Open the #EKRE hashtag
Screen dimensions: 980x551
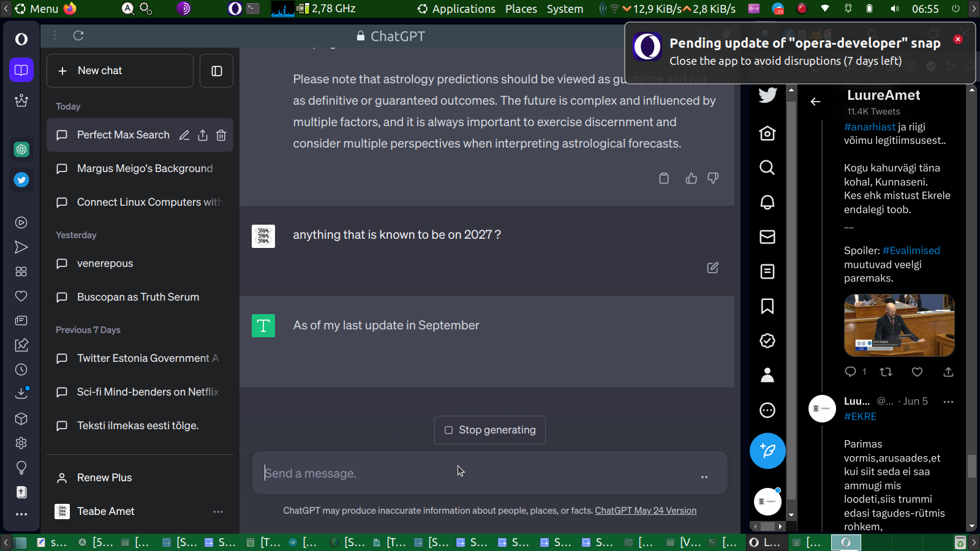click(860, 416)
